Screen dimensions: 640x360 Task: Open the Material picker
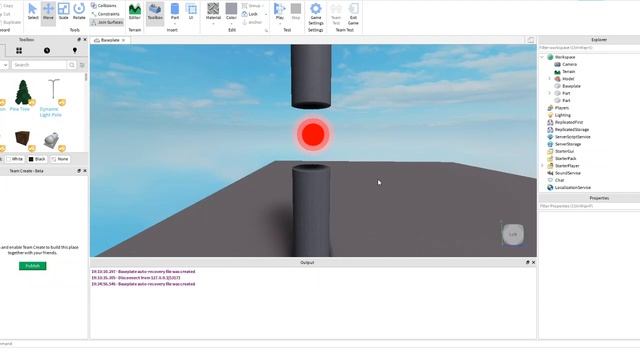pyautogui.click(x=213, y=10)
